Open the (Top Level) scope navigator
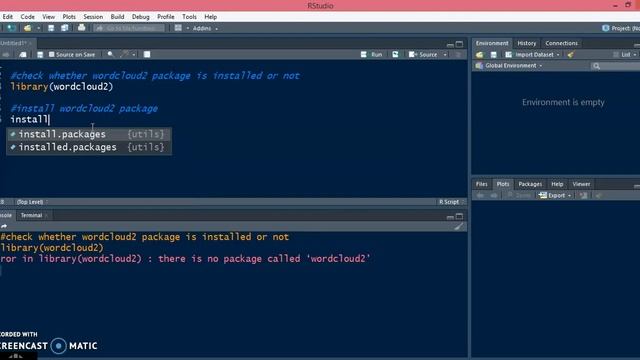640x360 pixels. [31, 202]
